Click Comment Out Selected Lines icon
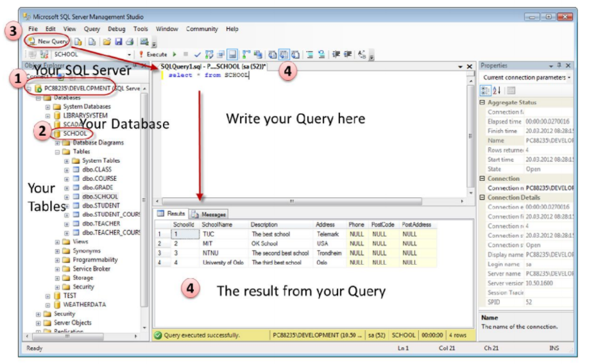The width and height of the screenshot is (589, 364). (x=310, y=54)
